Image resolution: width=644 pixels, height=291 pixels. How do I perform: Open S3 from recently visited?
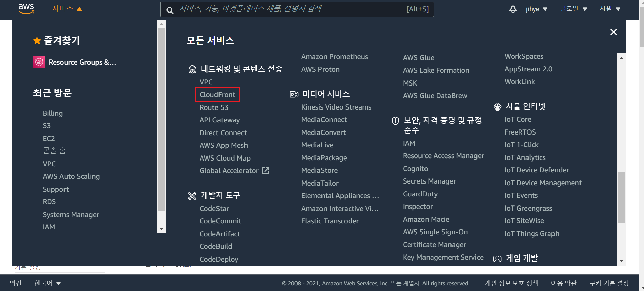click(47, 126)
